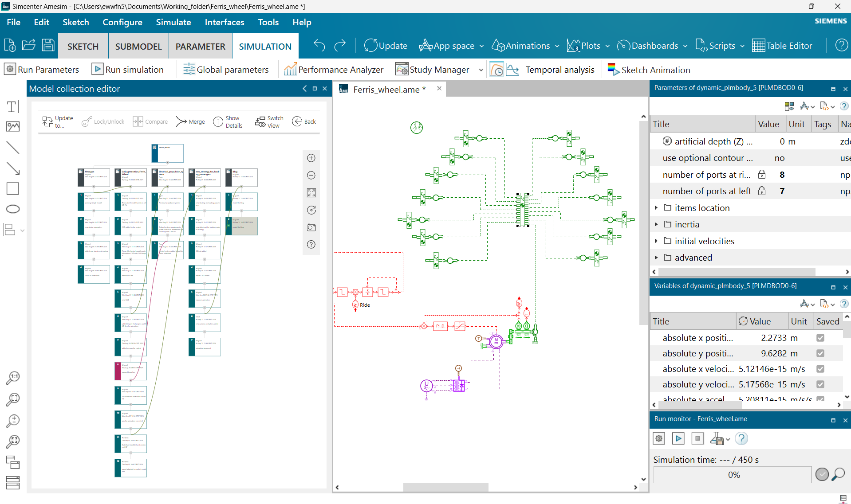The width and height of the screenshot is (851, 504).
Task: Toggle Saved checkbox for absolute x velocity
Action: [820, 369]
